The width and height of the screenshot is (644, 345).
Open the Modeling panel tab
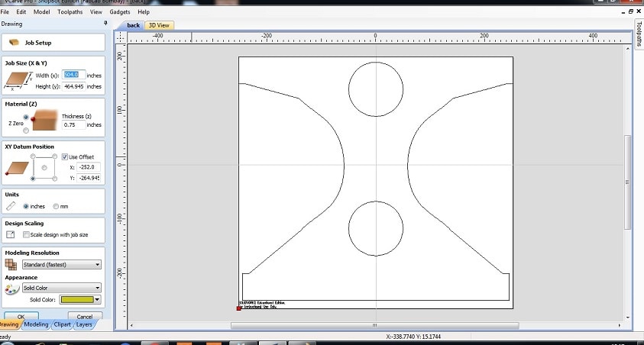click(x=36, y=324)
